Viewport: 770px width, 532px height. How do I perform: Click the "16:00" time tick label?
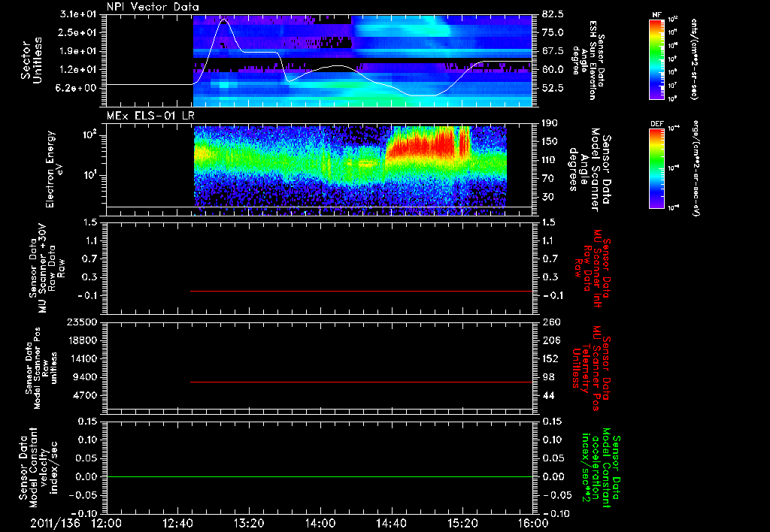[533, 523]
